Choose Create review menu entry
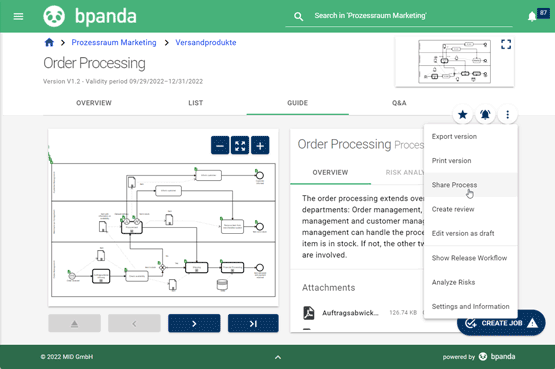The height and width of the screenshot is (369, 555). (471, 209)
